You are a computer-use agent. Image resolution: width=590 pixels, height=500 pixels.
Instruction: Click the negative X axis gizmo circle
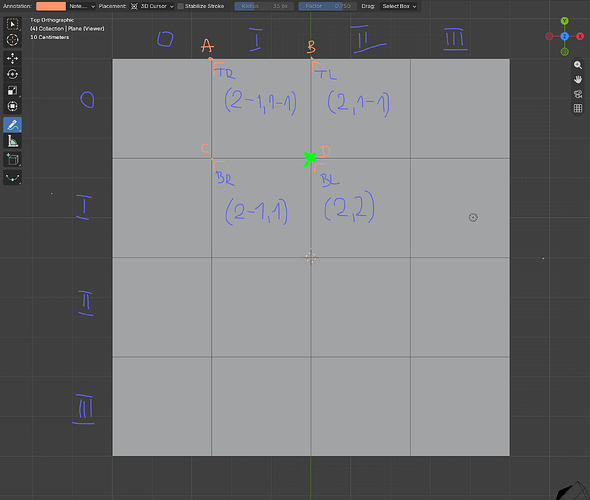point(549,36)
